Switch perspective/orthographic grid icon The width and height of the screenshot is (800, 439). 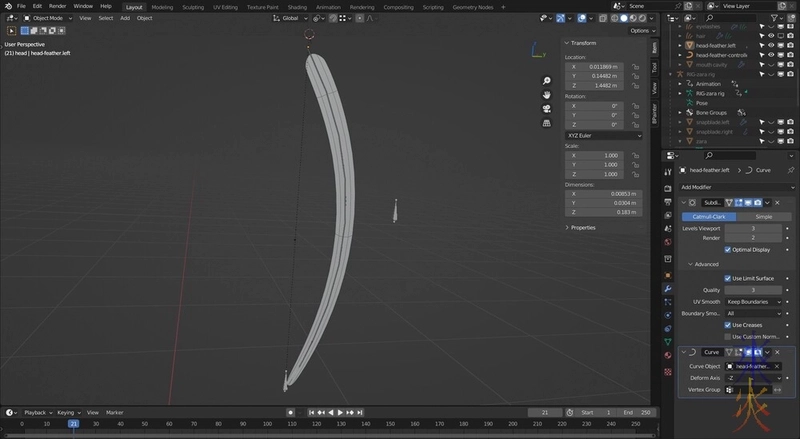click(x=547, y=122)
